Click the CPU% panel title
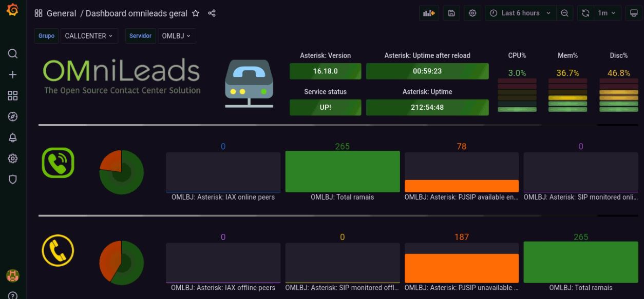This screenshot has width=644, height=299. coord(517,55)
